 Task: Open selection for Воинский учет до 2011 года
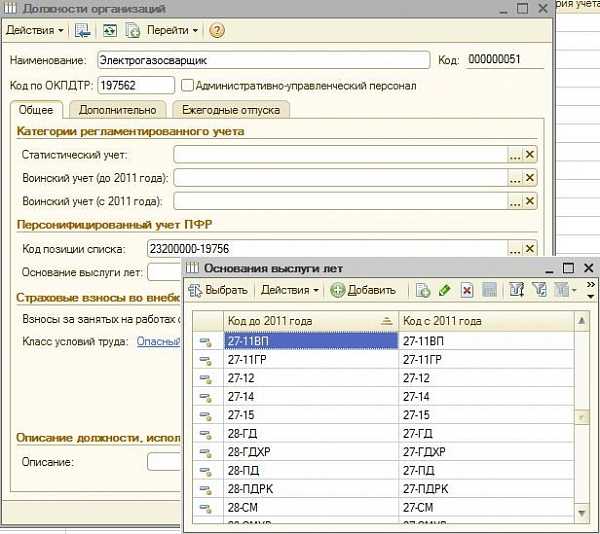tap(515, 178)
